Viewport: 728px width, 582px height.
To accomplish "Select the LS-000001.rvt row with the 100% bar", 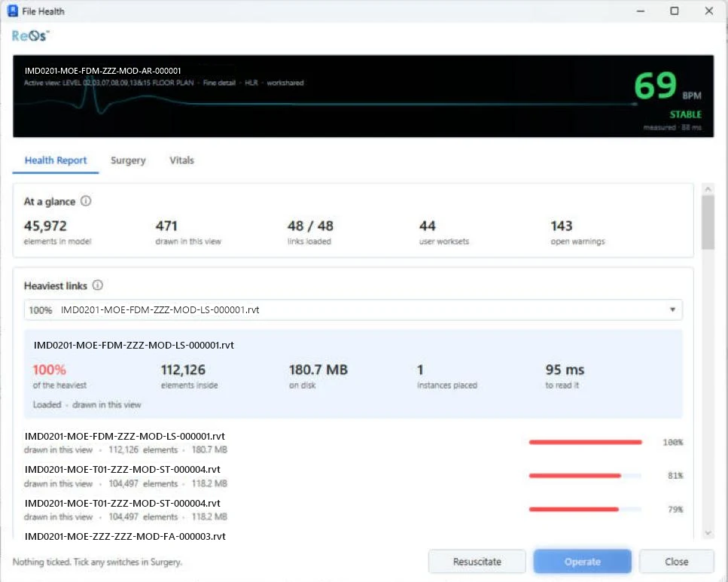I will (353, 443).
